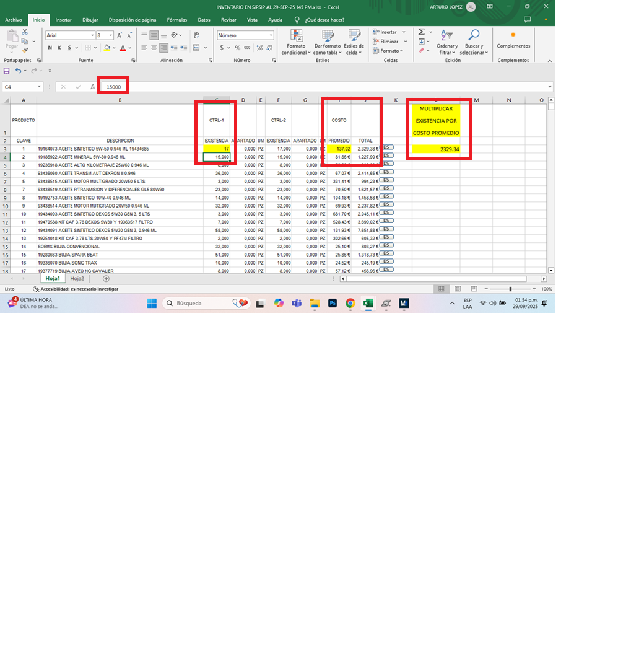This screenshot has height=668, width=644.
Task: Open the Arial font name dropdown
Action: (92, 35)
